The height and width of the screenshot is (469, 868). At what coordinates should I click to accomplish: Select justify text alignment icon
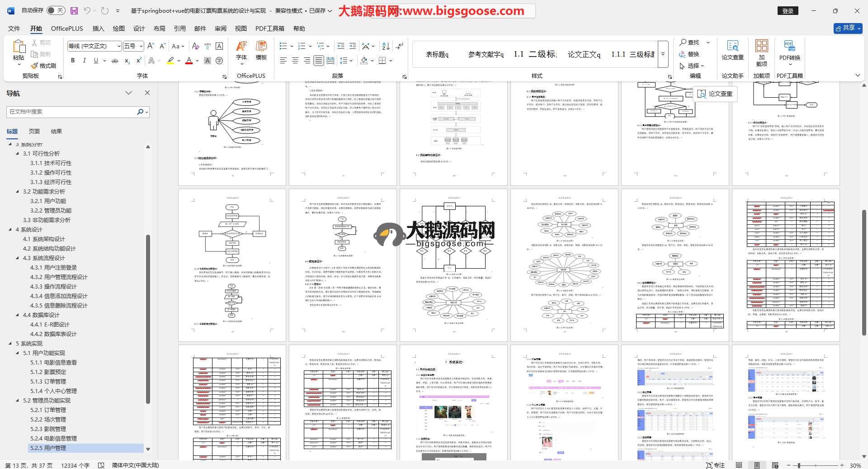(x=319, y=61)
